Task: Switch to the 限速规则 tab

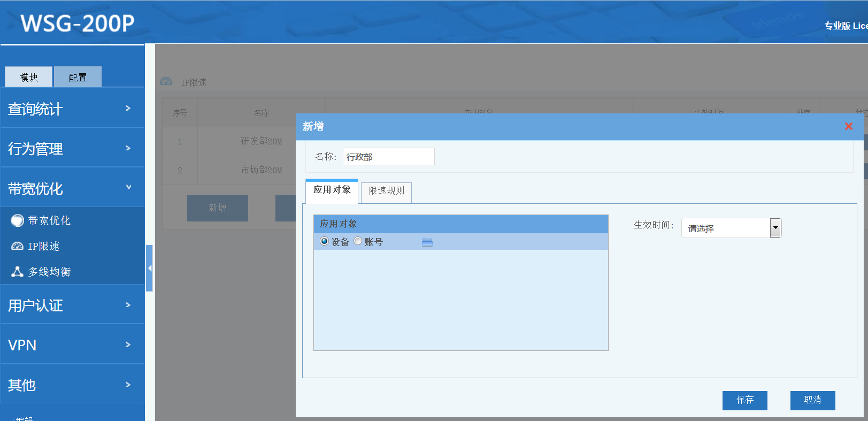Action: (386, 191)
